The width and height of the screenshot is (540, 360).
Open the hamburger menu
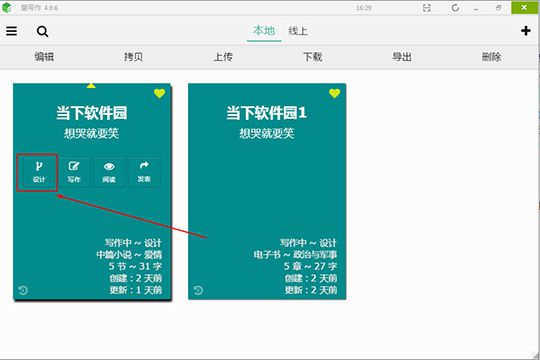coord(11,31)
